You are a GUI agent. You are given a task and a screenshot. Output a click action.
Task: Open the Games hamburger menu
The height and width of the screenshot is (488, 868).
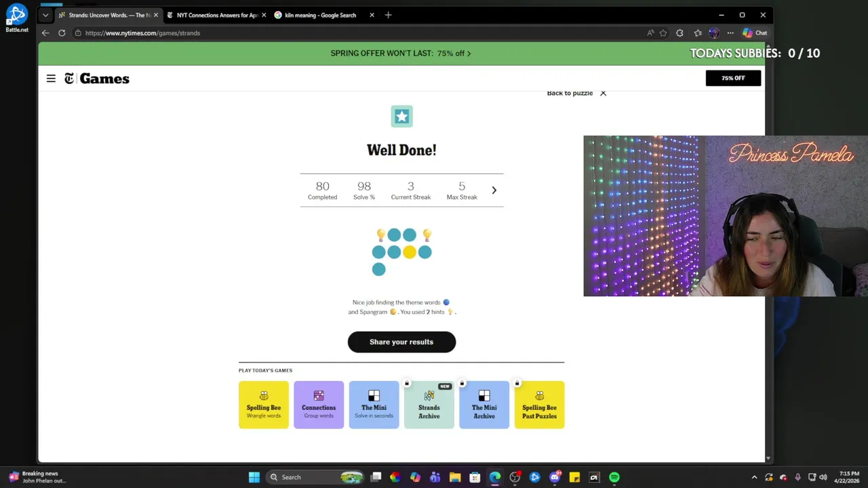point(51,79)
